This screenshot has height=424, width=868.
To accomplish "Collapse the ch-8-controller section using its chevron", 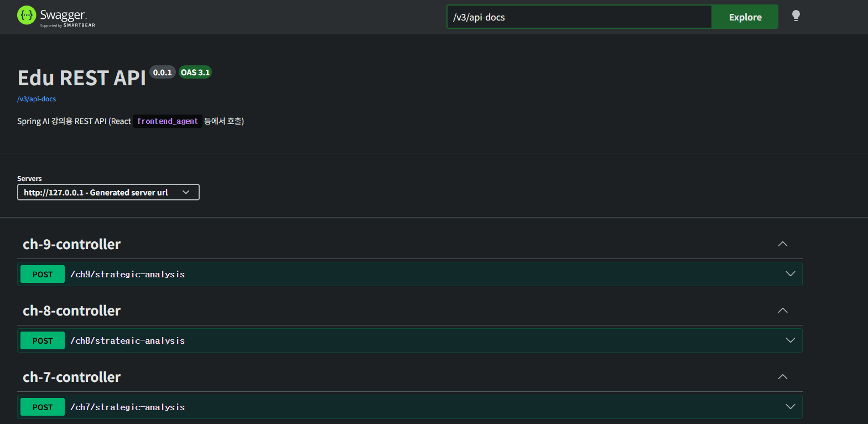I will 782,311.
